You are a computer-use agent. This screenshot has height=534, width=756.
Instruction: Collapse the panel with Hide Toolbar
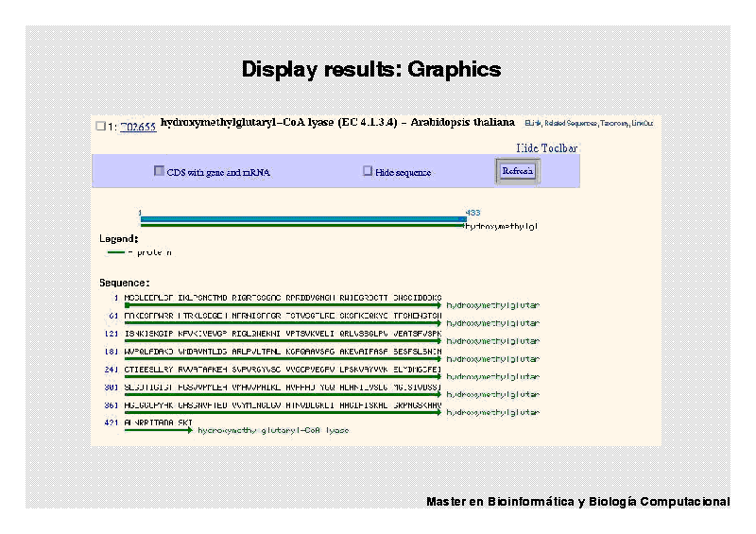(547, 147)
